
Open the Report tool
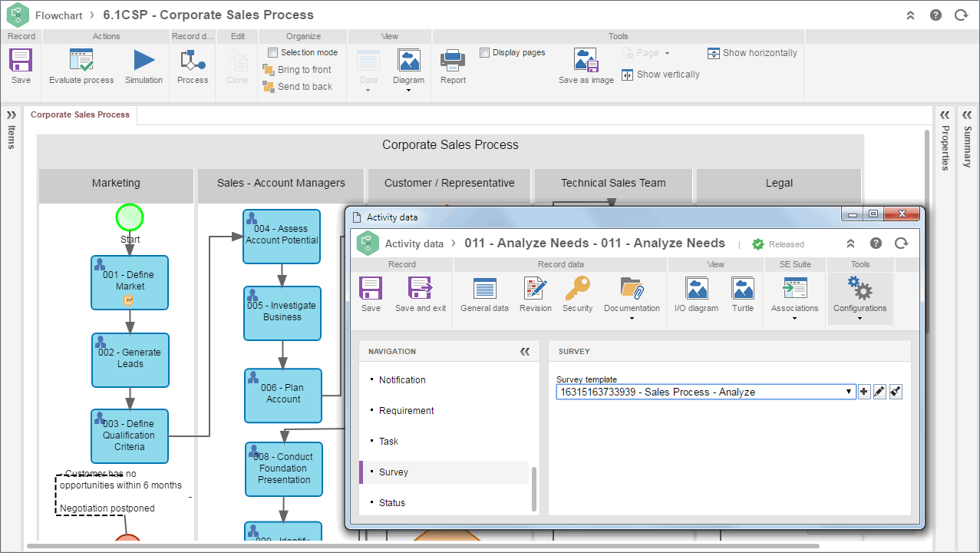(453, 61)
